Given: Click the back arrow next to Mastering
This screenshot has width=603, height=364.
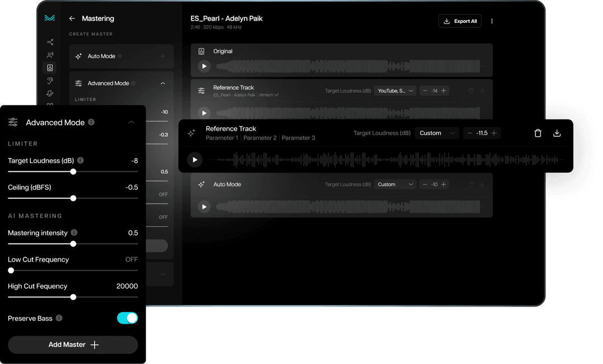Looking at the screenshot, I should pyautogui.click(x=71, y=18).
